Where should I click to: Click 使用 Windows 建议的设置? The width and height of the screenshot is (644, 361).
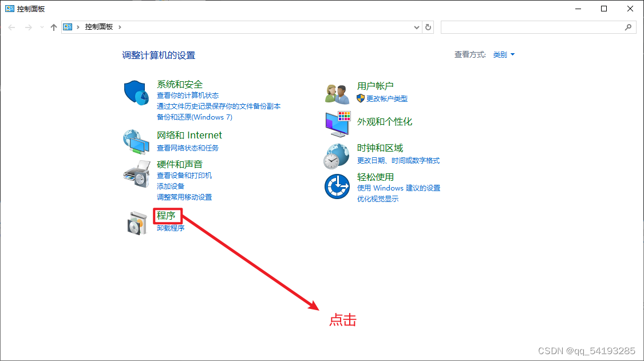pyautogui.click(x=399, y=188)
